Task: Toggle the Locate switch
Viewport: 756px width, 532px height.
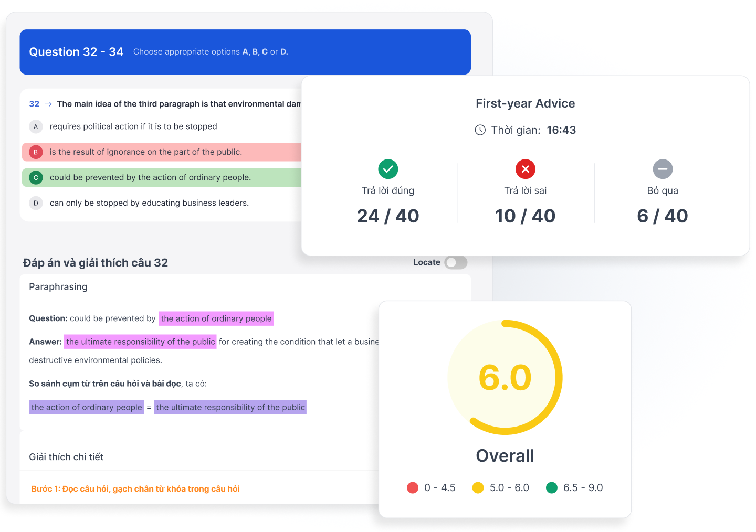Action: coord(456,262)
